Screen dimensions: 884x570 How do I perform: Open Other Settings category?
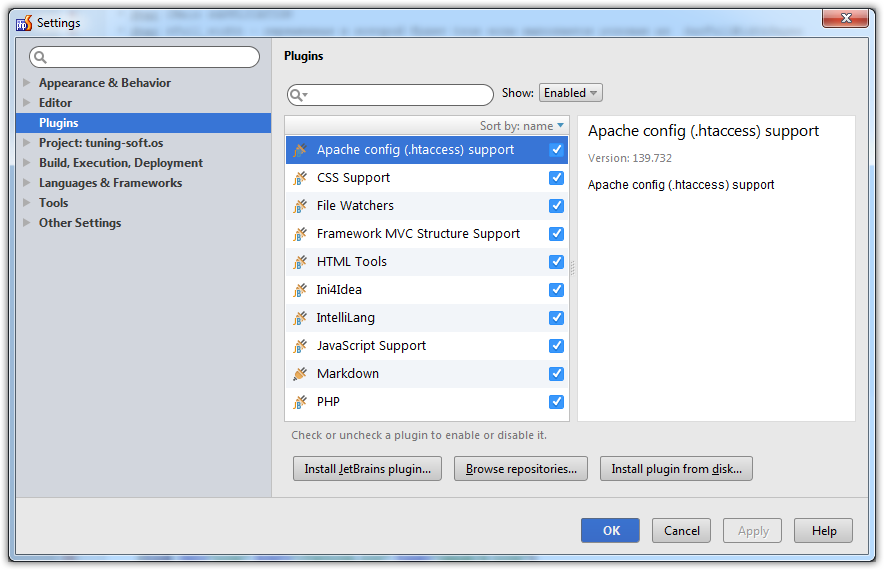tap(80, 223)
